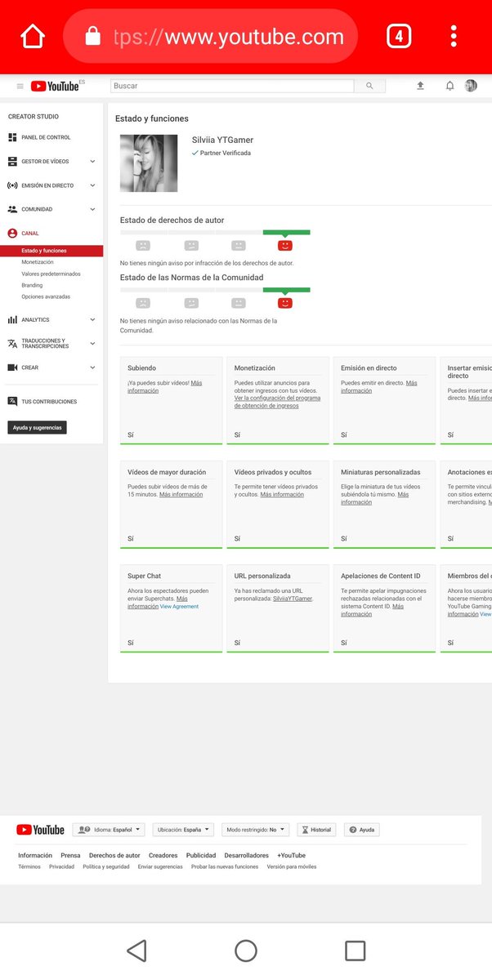Open the Idioma: Español dropdown
492x980 pixels.
[109, 830]
